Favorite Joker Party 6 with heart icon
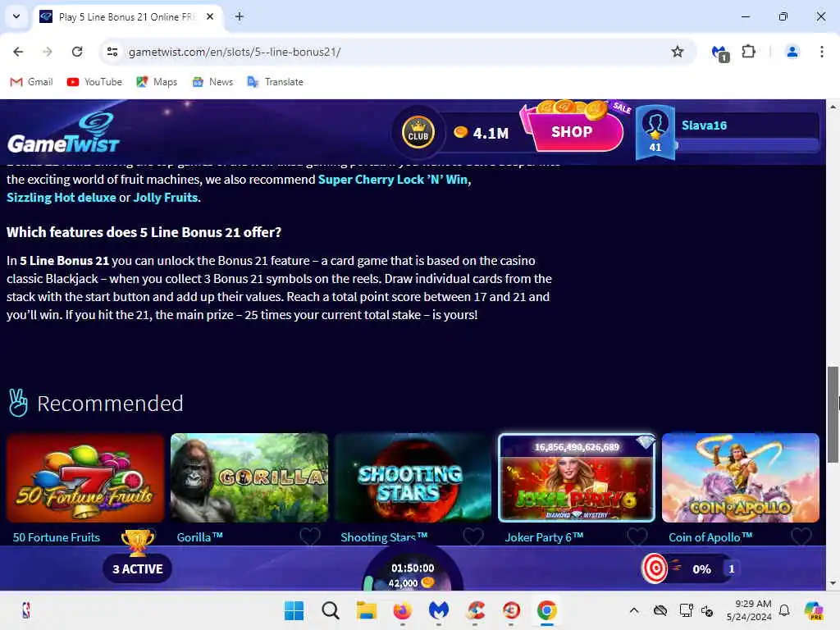840x630 pixels. (637, 536)
